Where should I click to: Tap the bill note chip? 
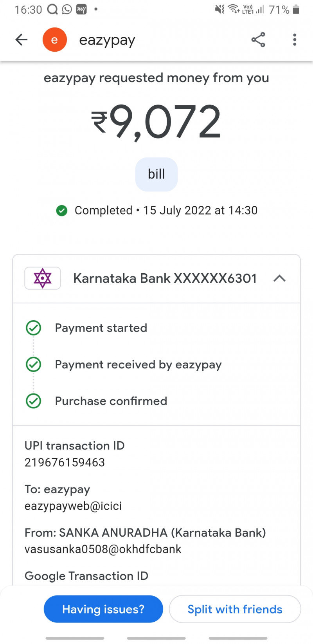(x=156, y=174)
